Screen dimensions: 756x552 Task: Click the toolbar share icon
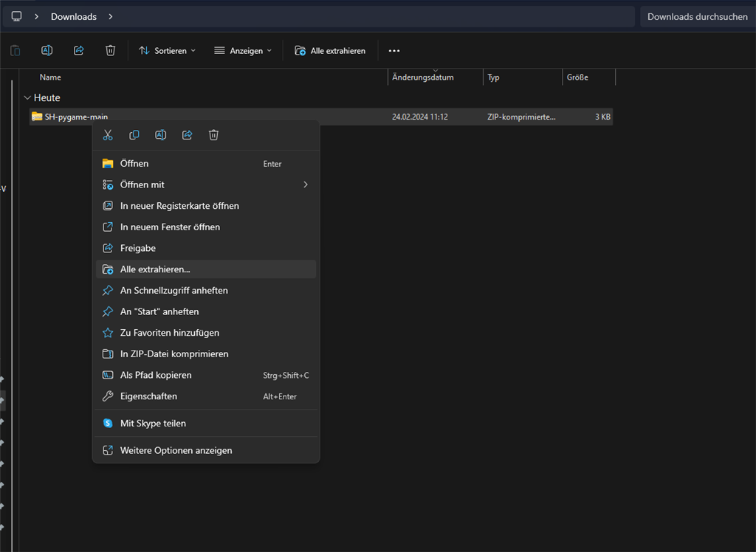pyautogui.click(x=78, y=51)
